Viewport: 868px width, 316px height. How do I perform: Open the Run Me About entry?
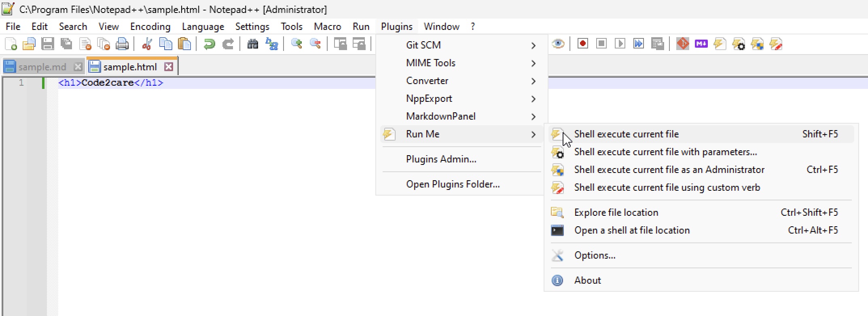point(701,280)
